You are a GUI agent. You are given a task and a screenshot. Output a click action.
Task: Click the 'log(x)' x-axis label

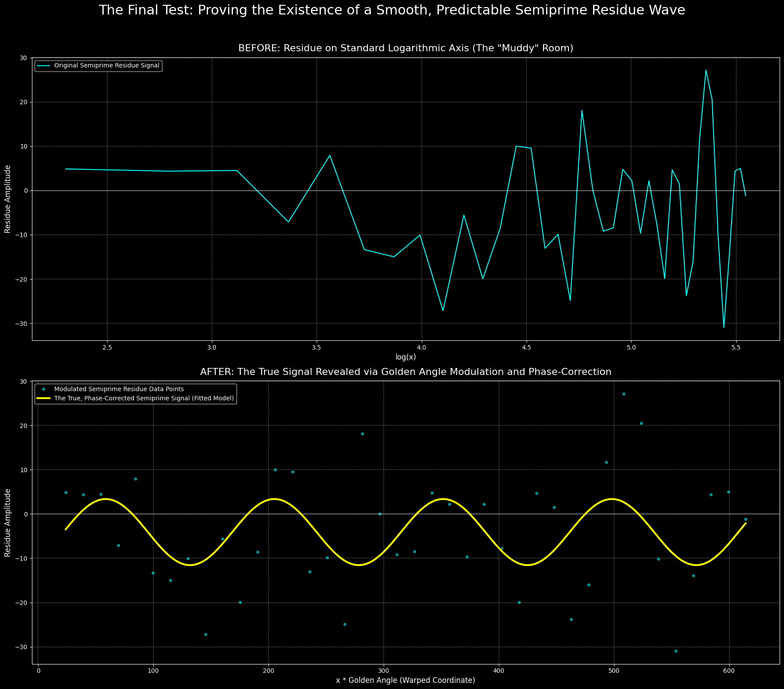(x=406, y=357)
